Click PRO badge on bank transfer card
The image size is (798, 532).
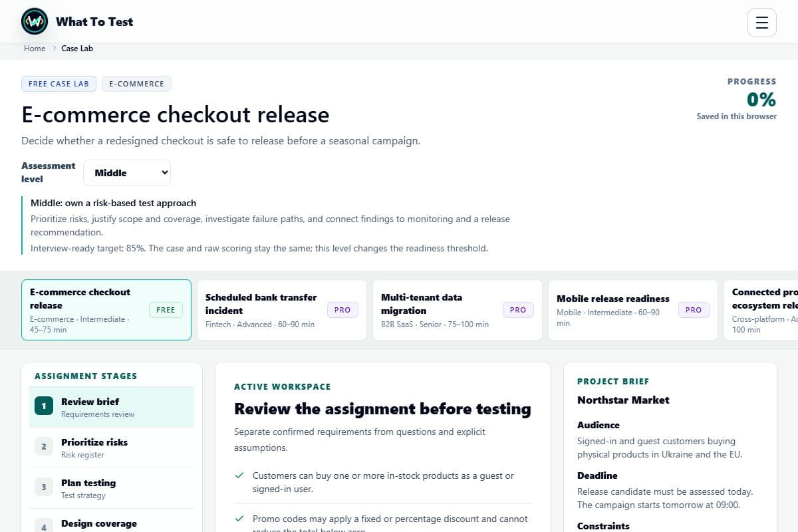click(342, 310)
